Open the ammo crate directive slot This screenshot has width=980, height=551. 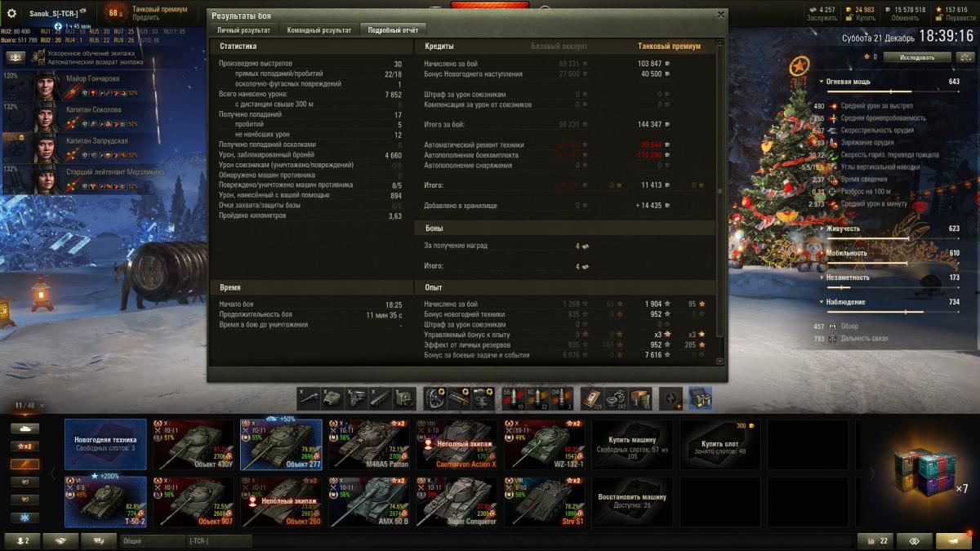[x=700, y=398]
